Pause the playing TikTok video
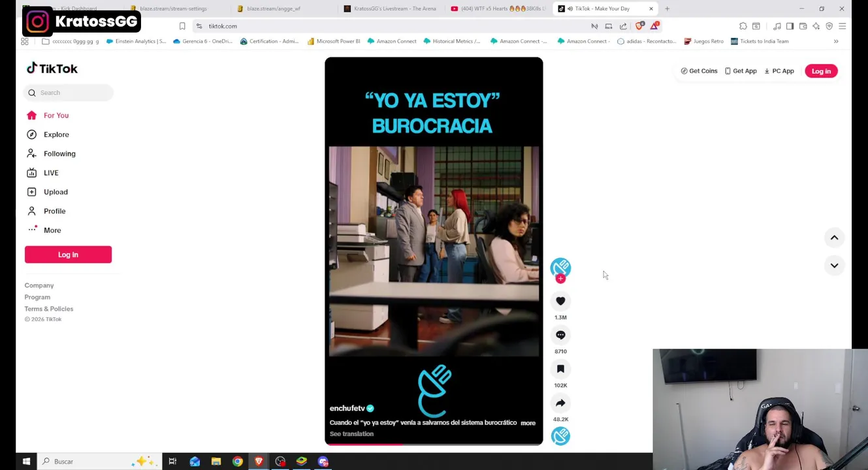The image size is (868, 470). (434, 251)
